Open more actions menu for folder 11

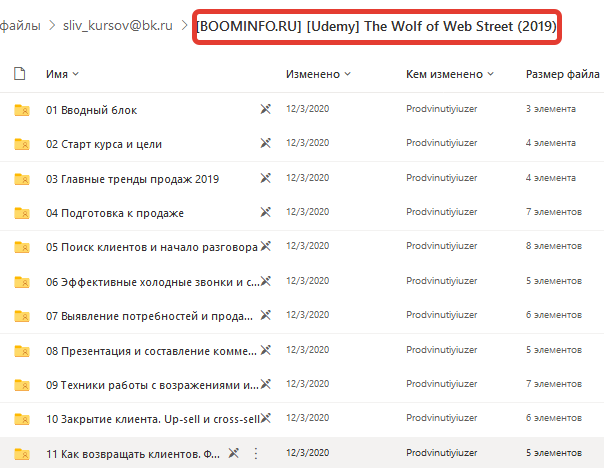[x=256, y=453]
